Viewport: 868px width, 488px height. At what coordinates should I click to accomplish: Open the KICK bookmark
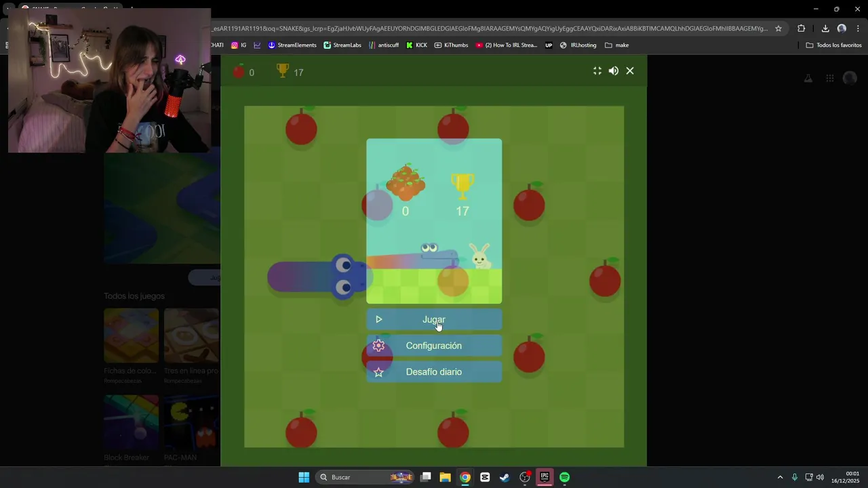pyautogui.click(x=417, y=45)
